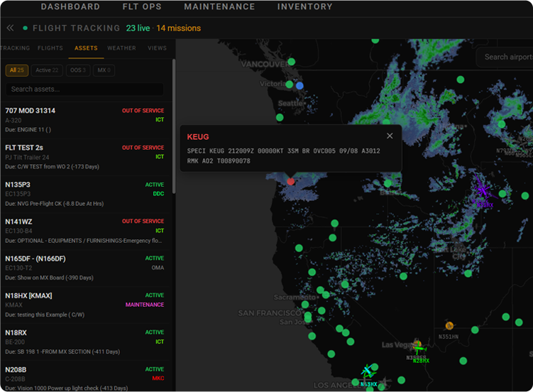Click the MAINTENANCE status on N18HX row
Viewport: 533px width, 392px height.
click(x=145, y=305)
